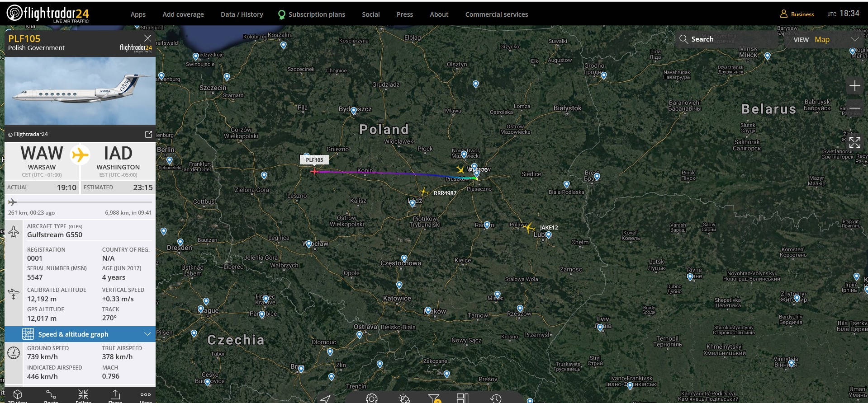Click the ground speed 739 km/h
The image size is (868, 403).
coord(43,357)
